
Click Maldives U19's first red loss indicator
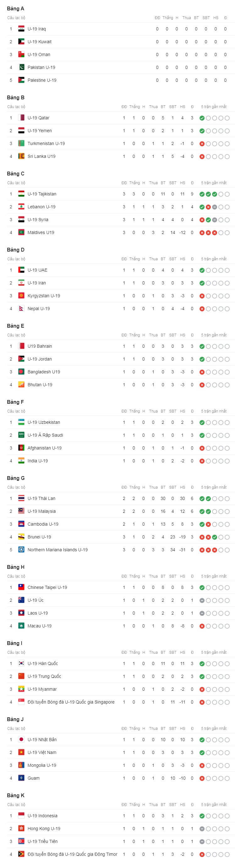tap(202, 233)
